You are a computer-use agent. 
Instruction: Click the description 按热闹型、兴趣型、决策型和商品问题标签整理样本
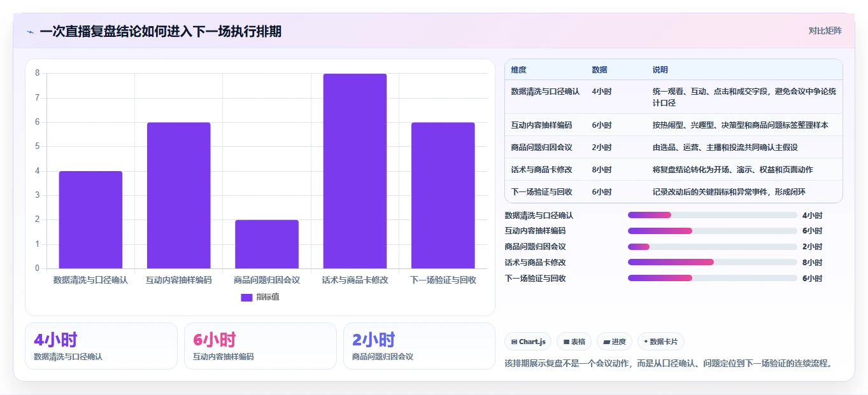coord(741,125)
